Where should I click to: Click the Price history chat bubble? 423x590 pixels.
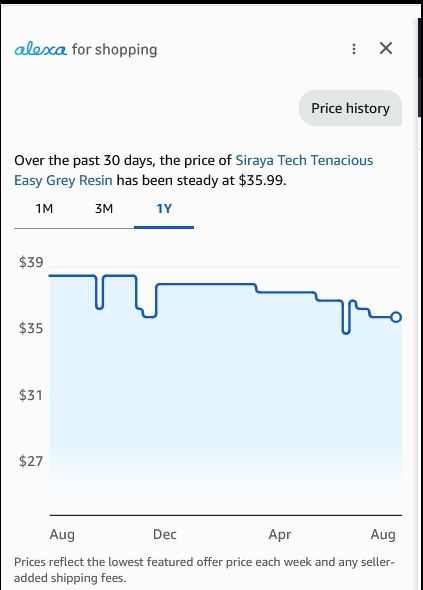[x=350, y=108]
